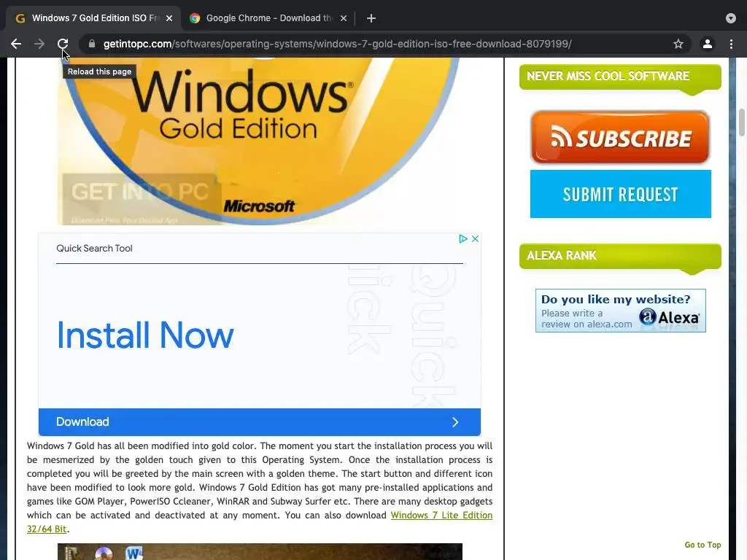Switch to the Google Chrome - Download tab
747x560 pixels.
[x=268, y=18]
